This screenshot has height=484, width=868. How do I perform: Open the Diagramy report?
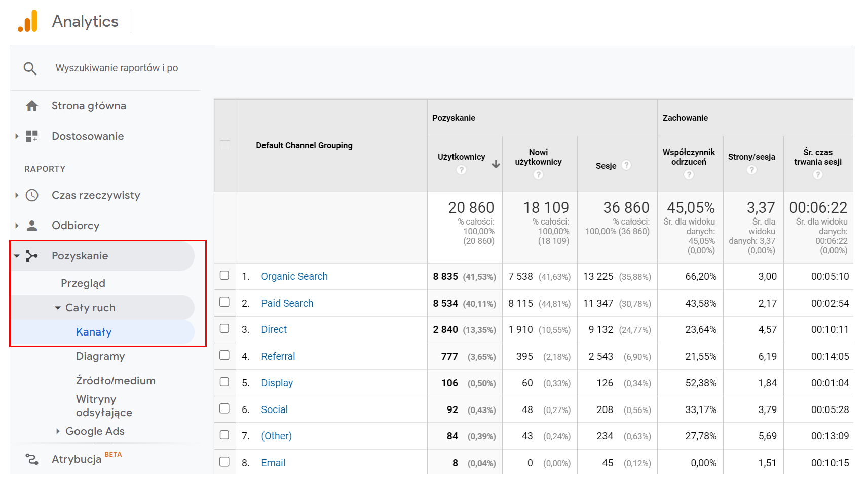point(100,356)
